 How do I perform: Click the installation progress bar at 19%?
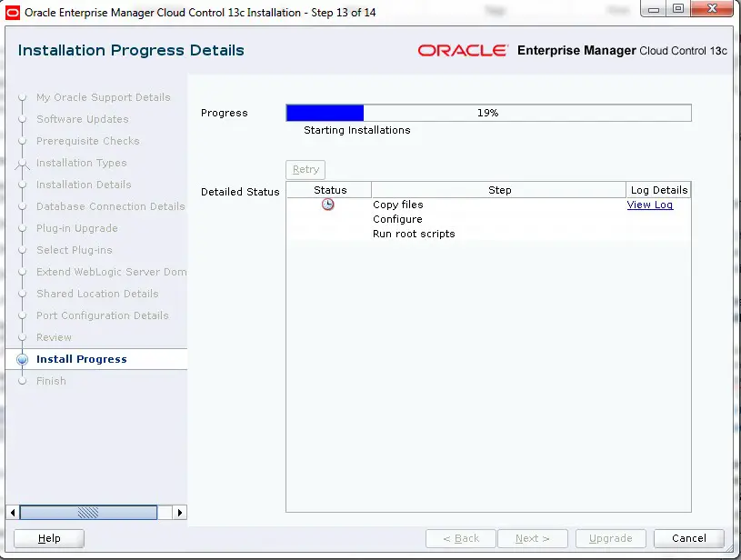click(x=488, y=113)
